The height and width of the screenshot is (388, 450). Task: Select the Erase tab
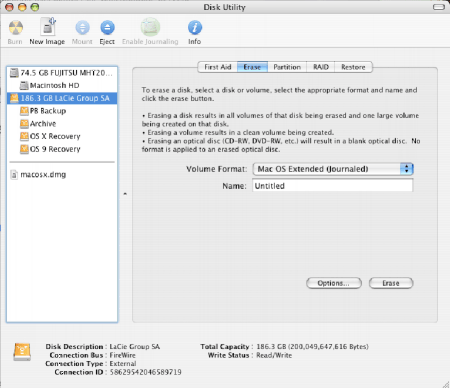pyautogui.click(x=252, y=67)
